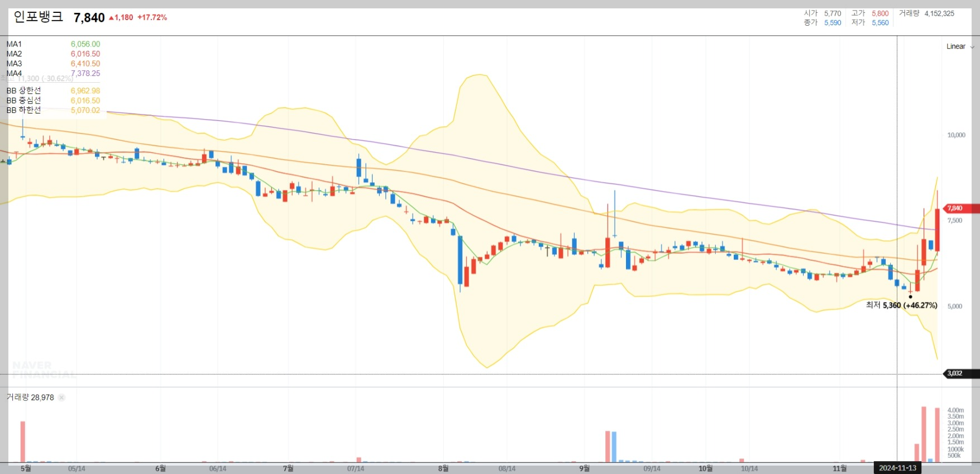Click the 최저 5,360 (+46.27%) annotation
Image resolution: width=980 pixels, height=474 pixels.
[x=901, y=305]
